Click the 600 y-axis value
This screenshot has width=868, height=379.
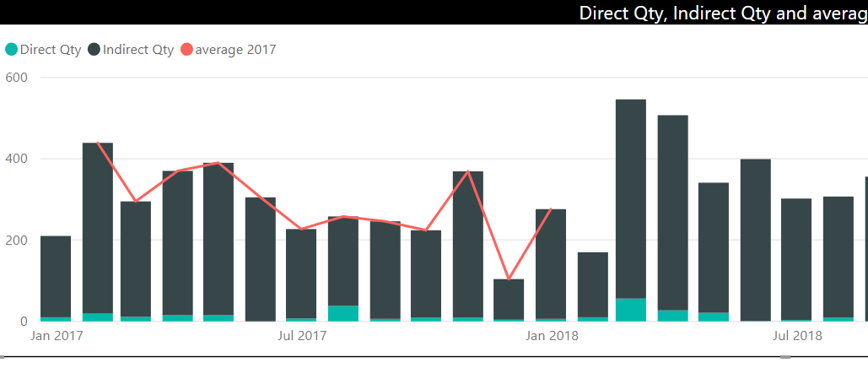coord(16,78)
